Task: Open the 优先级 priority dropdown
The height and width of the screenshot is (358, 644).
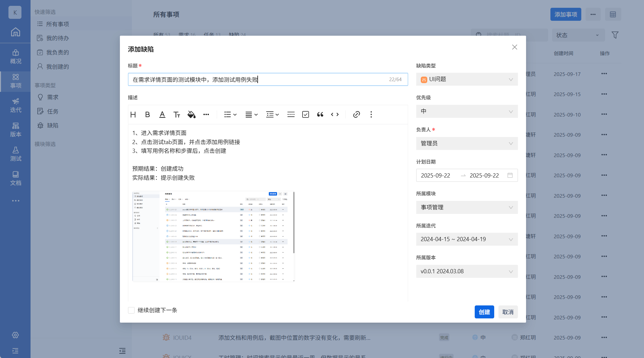Action: point(467,112)
